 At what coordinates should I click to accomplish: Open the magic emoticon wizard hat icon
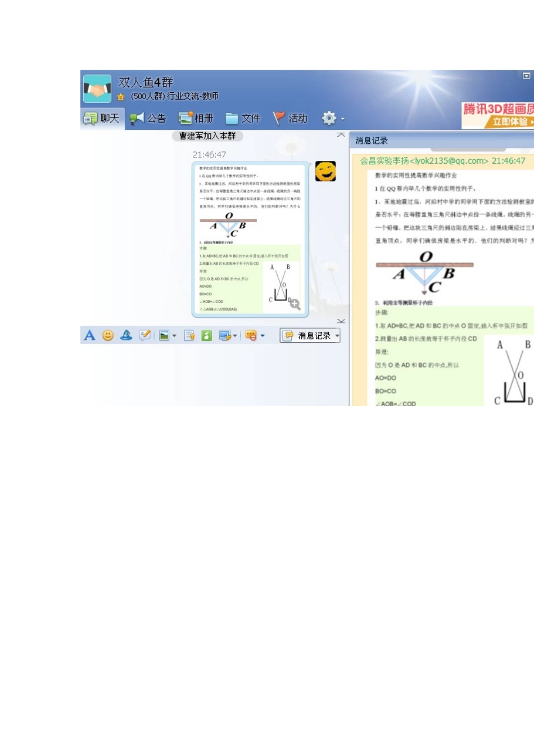(126, 336)
